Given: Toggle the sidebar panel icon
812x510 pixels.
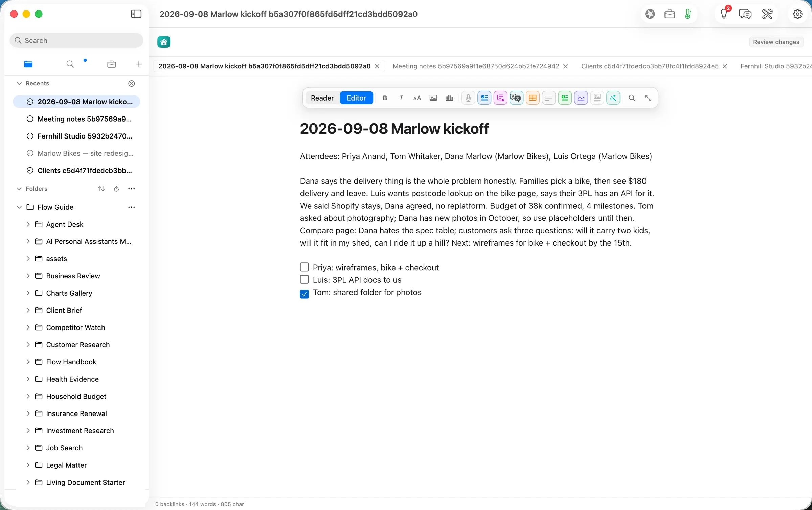Looking at the screenshot, I should coord(136,14).
